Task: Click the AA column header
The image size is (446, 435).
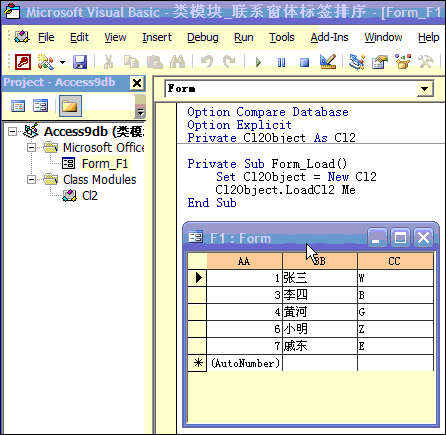Action: click(244, 261)
